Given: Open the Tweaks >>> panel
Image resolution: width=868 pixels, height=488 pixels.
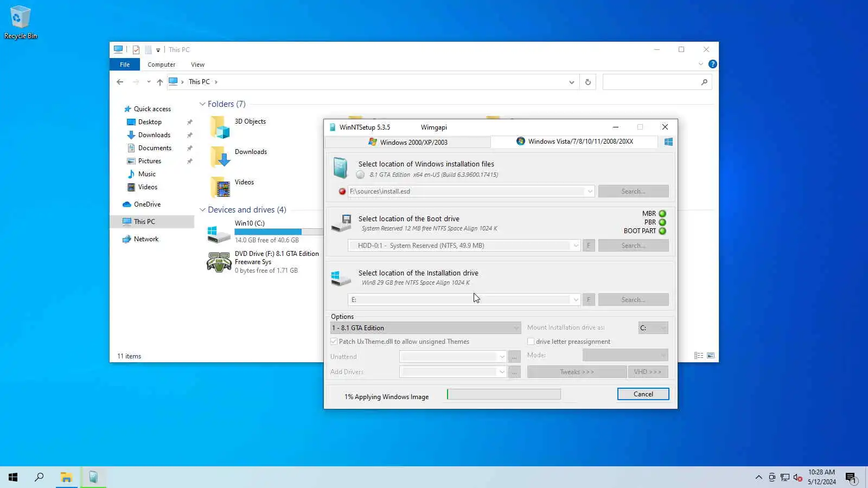Looking at the screenshot, I should (577, 372).
